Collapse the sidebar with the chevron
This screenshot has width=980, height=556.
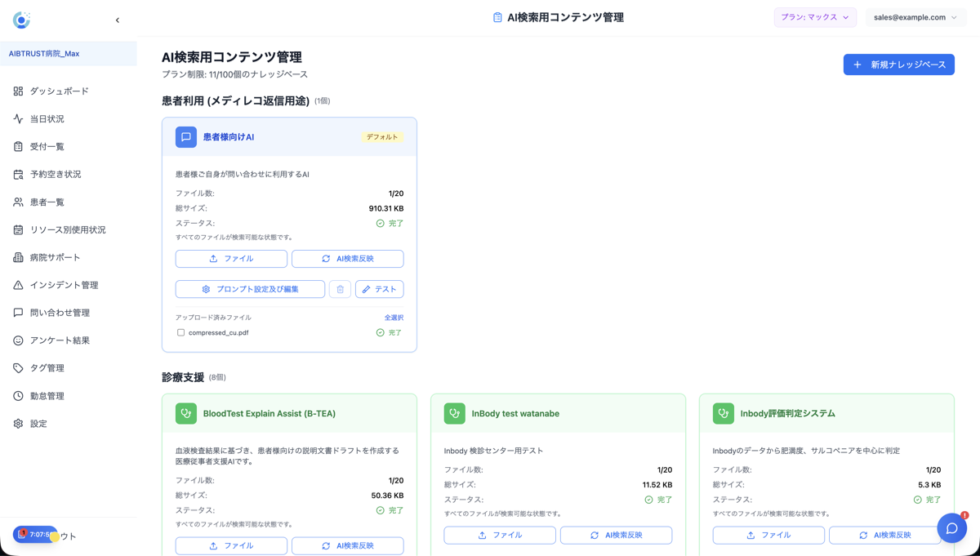117,19
